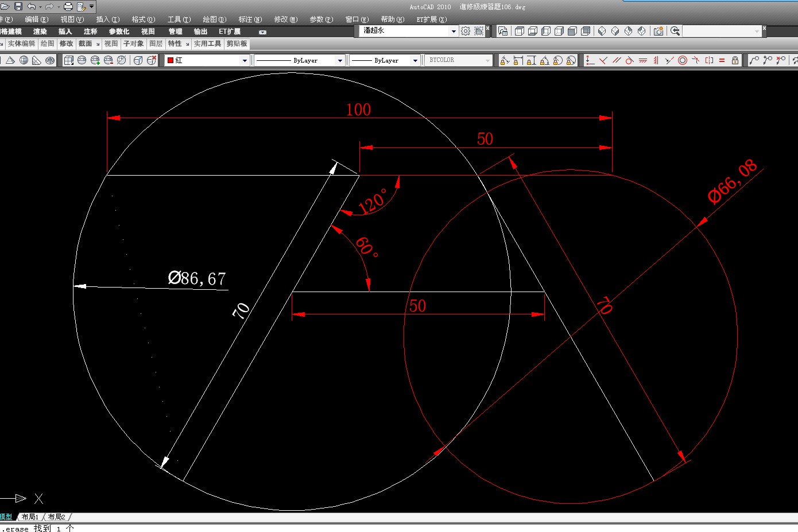Select the torus solid tool icon
This screenshot has width=798, height=532.
[50, 60]
